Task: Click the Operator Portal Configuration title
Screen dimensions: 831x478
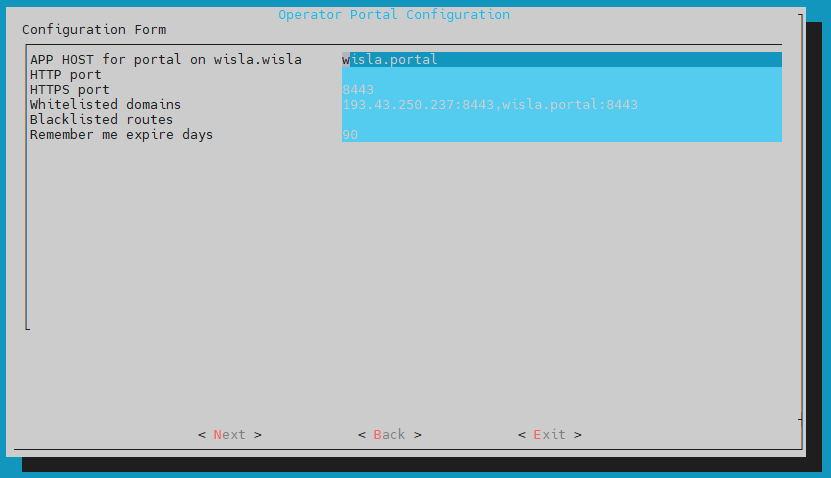Action: (393, 15)
